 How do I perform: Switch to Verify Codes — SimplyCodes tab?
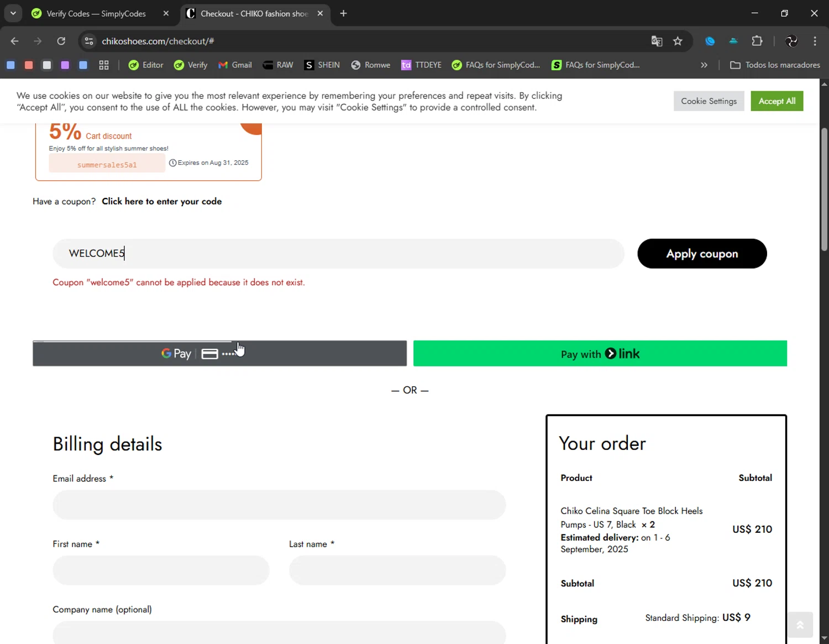tap(96, 13)
